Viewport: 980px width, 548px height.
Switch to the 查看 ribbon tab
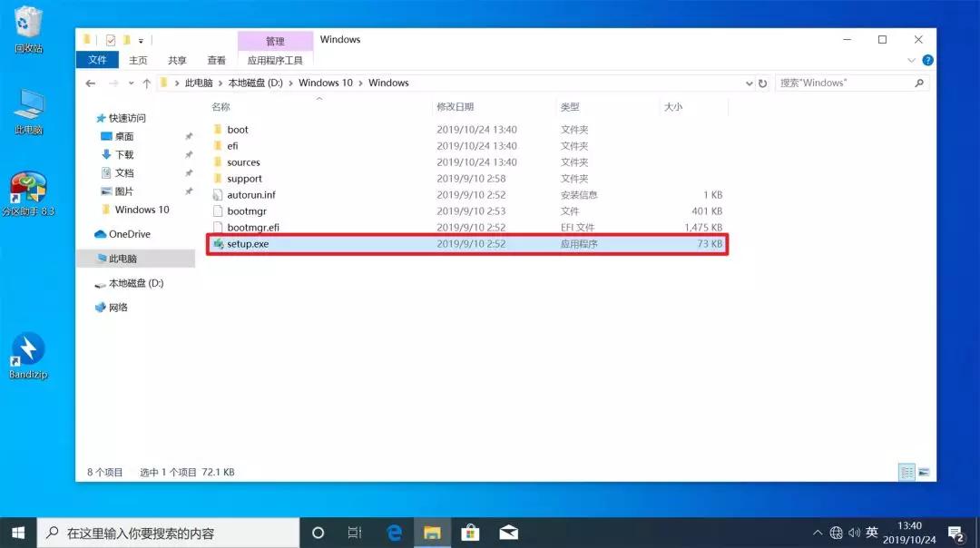pos(215,60)
